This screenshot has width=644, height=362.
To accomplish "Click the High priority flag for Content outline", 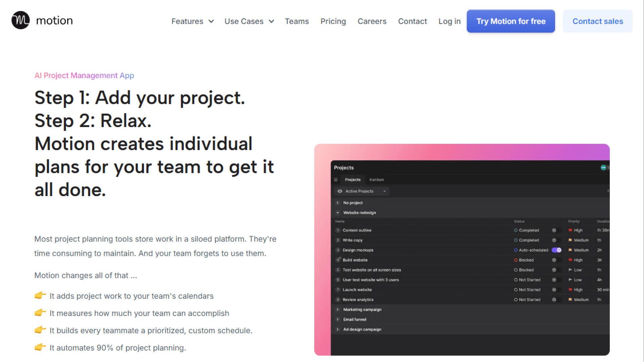I will (570, 230).
